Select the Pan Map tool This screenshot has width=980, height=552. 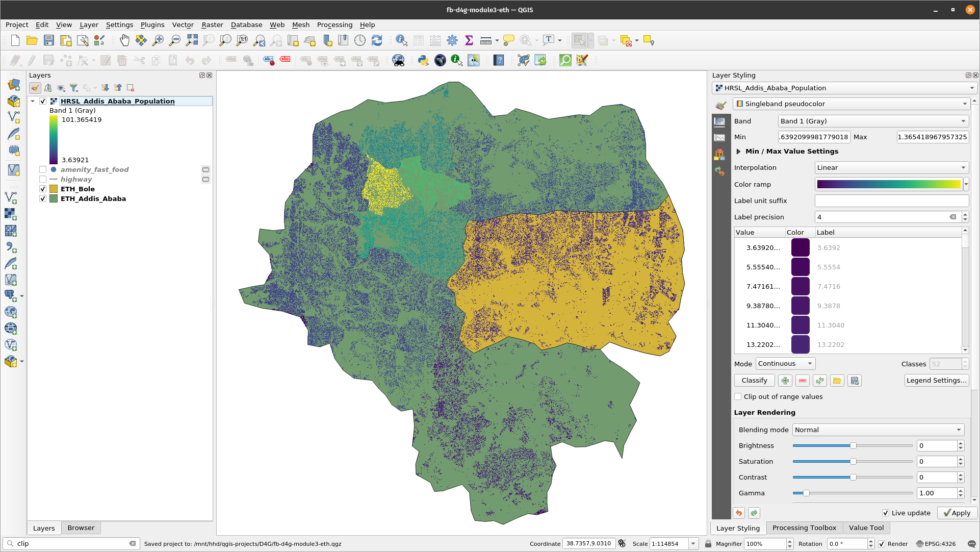[x=124, y=40]
